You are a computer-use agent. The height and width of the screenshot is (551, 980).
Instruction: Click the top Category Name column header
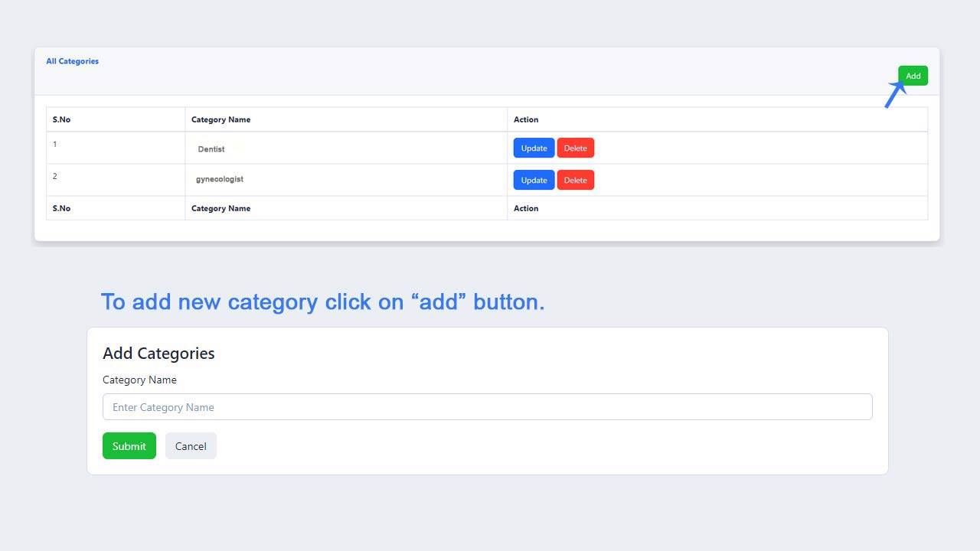[x=220, y=119]
